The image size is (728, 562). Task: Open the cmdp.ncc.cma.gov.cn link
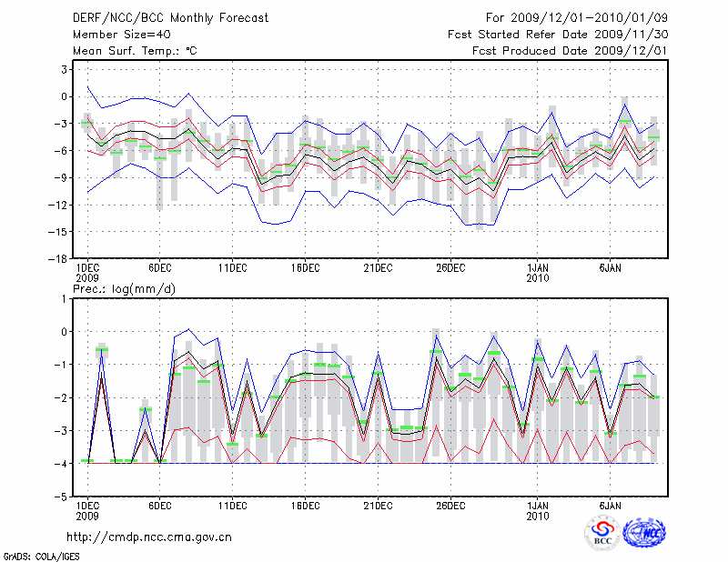click(x=149, y=537)
